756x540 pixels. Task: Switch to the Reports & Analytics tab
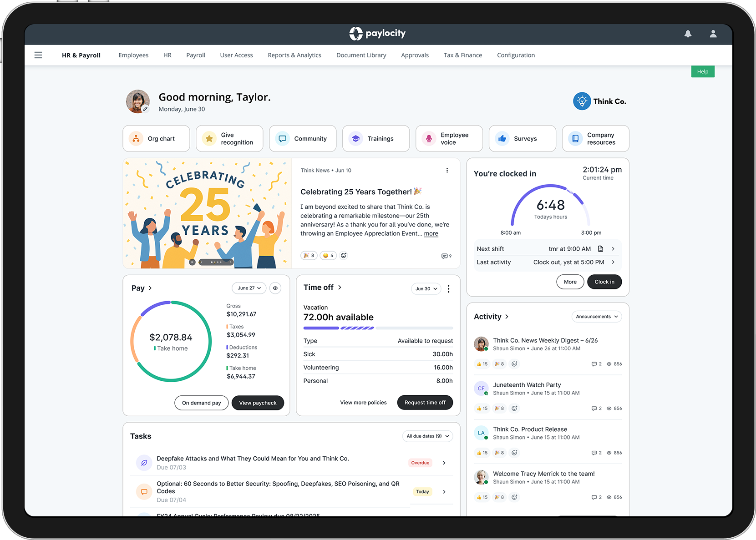[x=294, y=55]
